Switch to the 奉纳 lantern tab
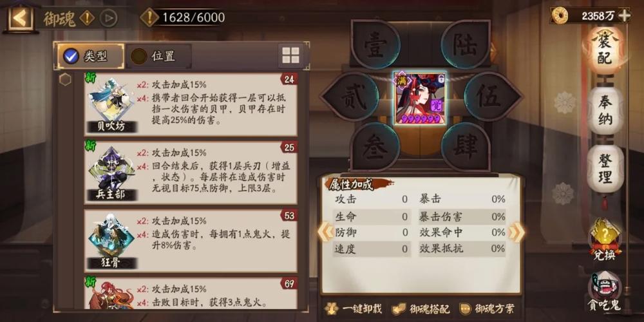Screen dimensions: 644x322 point(605,111)
